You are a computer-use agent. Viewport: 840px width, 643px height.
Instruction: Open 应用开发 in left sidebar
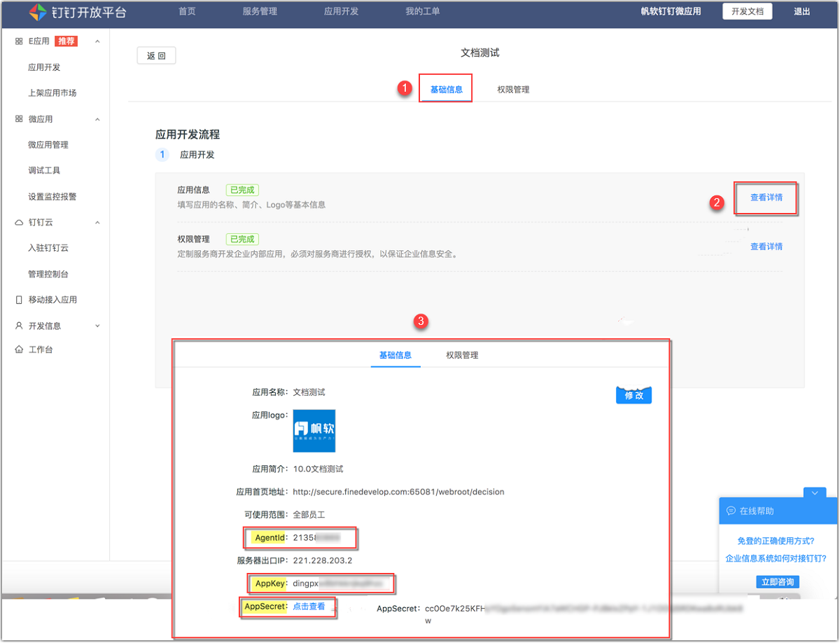pyautogui.click(x=44, y=67)
